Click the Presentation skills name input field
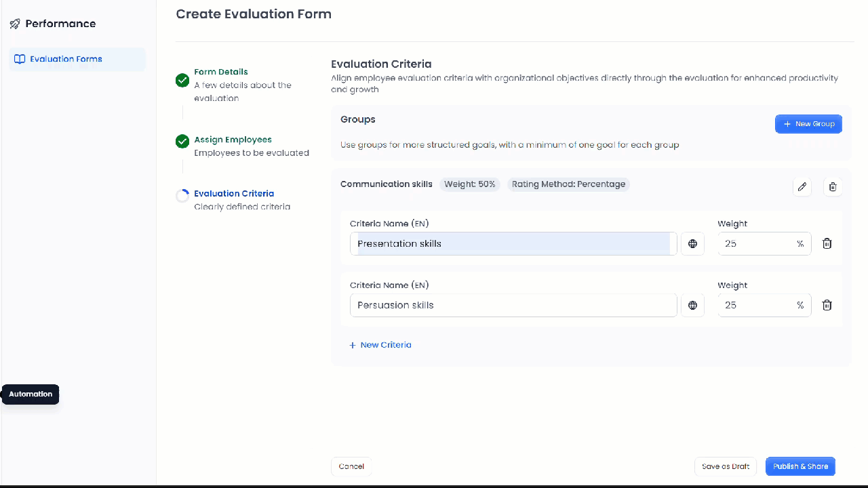 click(513, 243)
